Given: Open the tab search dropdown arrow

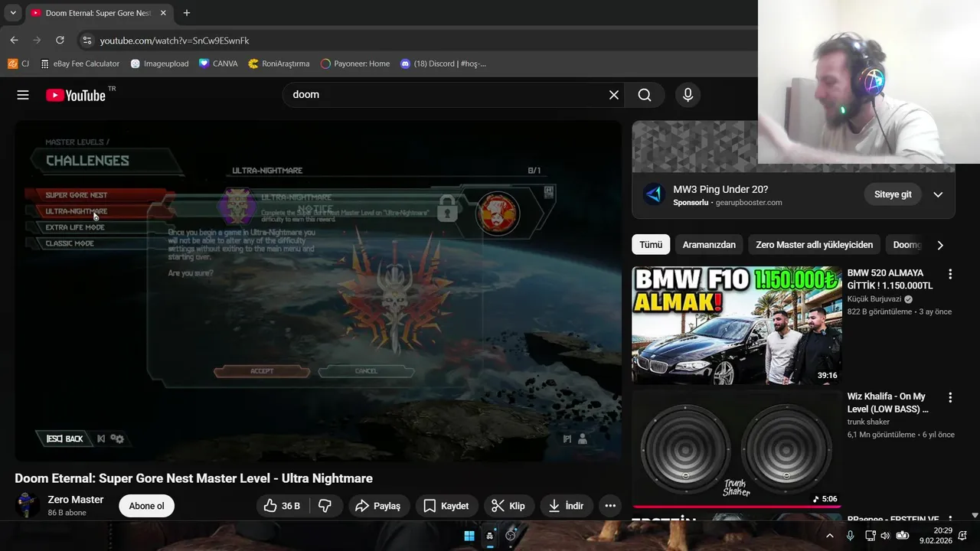Looking at the screenshot, I should tap(13, 13).
